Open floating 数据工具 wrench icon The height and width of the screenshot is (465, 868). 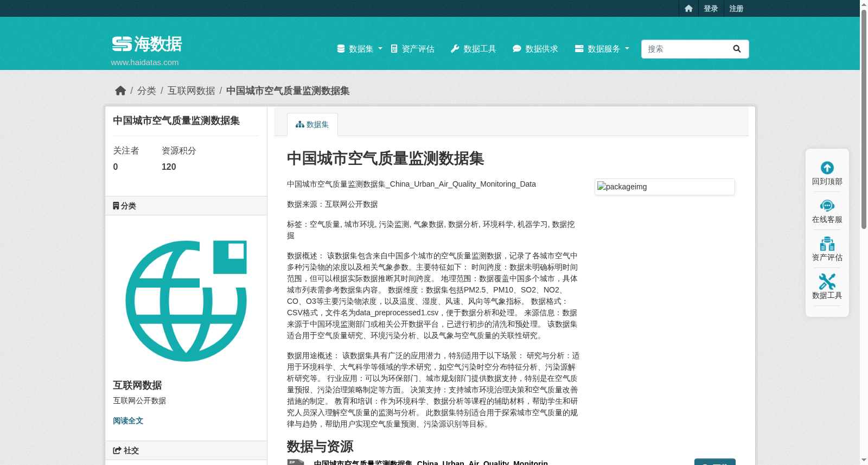pyautogui.click(x=827, y=282)
